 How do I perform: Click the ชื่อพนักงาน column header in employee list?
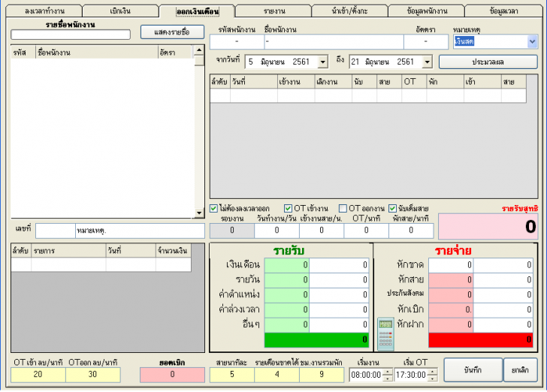(97, 53)
